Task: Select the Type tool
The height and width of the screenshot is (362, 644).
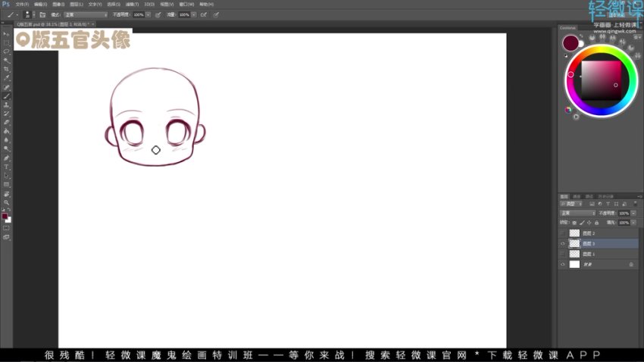Action: 6,167
